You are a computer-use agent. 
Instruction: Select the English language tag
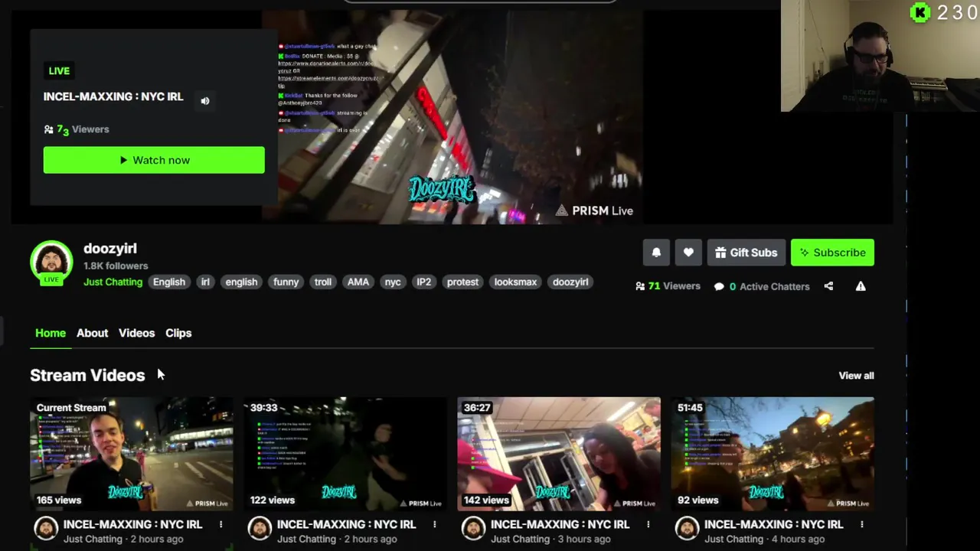coord(169,282)
